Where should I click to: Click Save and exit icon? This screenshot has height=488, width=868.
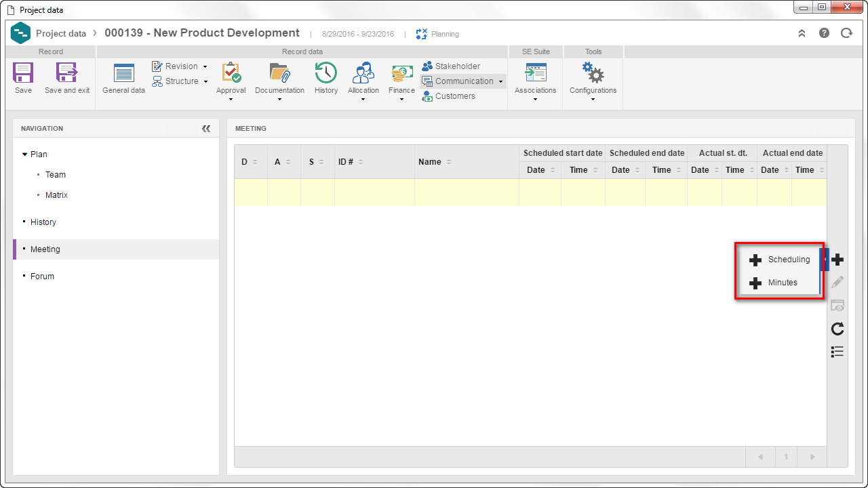click(x=67, y=73)
